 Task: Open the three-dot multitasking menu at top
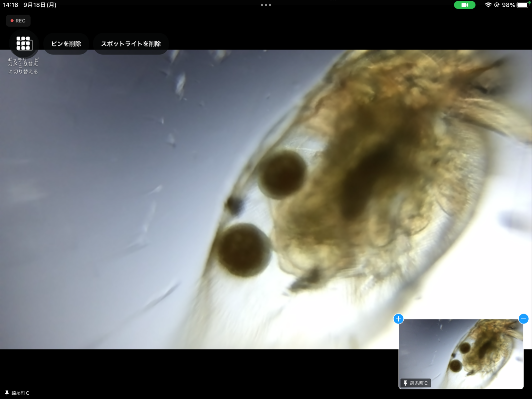coord(266,5)
